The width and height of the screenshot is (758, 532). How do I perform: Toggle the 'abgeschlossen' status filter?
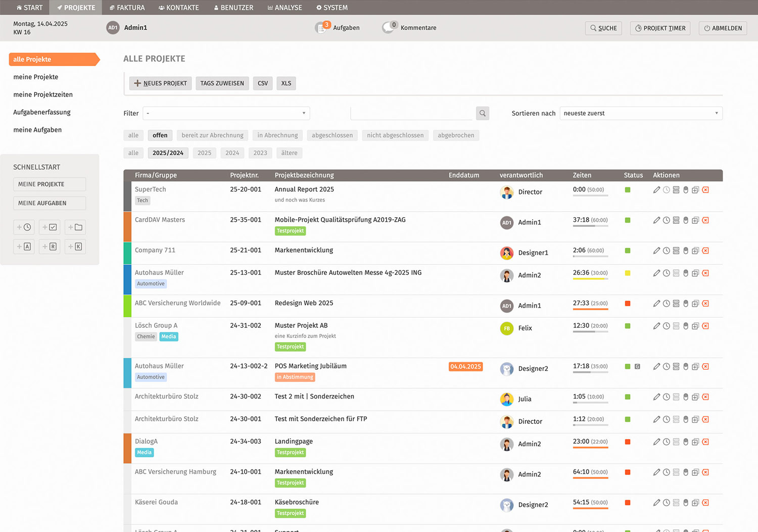[332, 135]
